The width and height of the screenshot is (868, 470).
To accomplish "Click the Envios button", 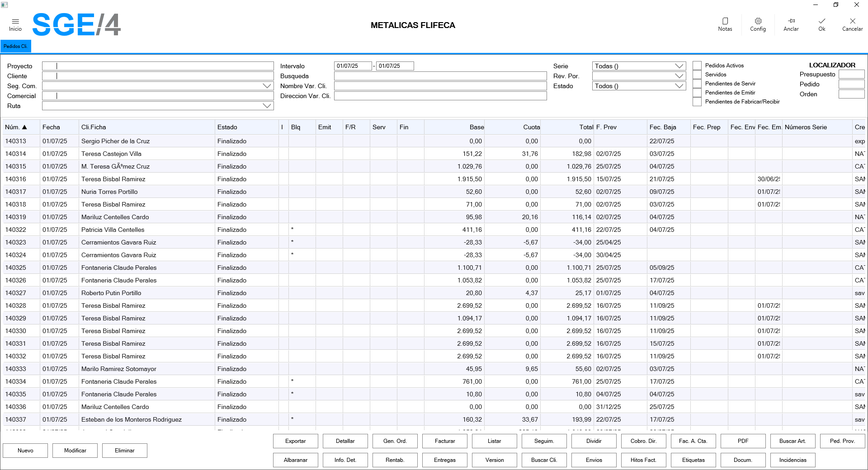I will point(594,460).
